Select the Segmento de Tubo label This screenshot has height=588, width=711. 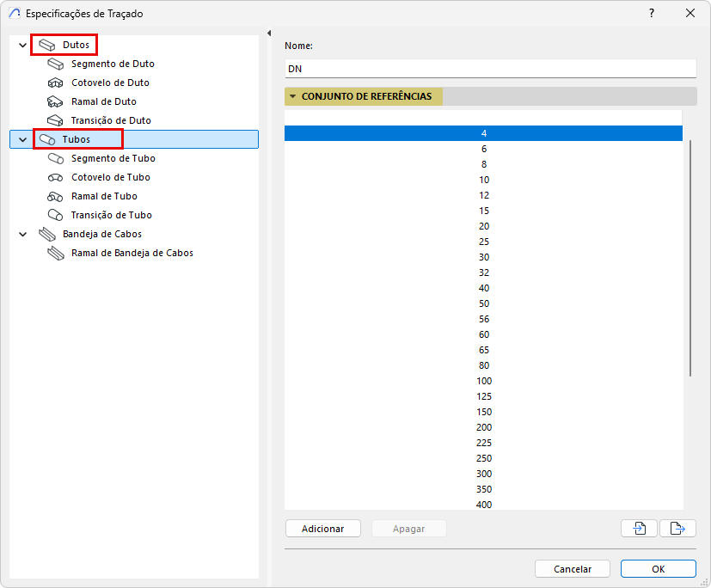[113, 159]
